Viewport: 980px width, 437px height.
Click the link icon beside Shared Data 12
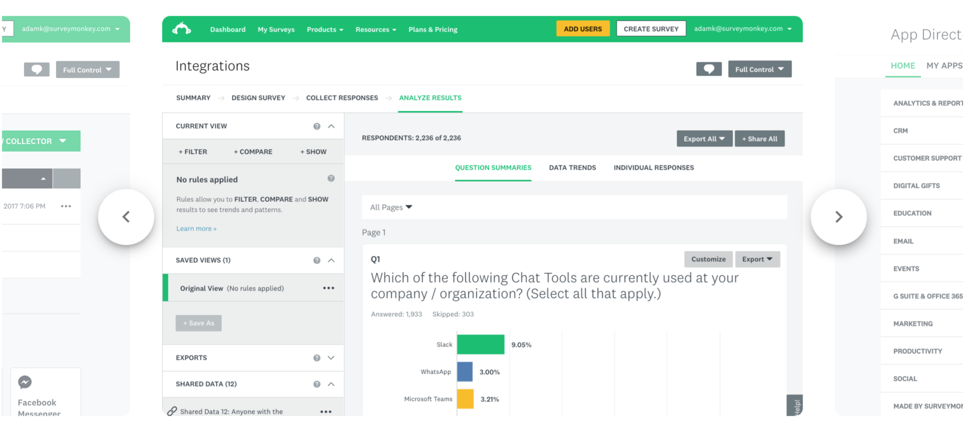pos(171,411)
